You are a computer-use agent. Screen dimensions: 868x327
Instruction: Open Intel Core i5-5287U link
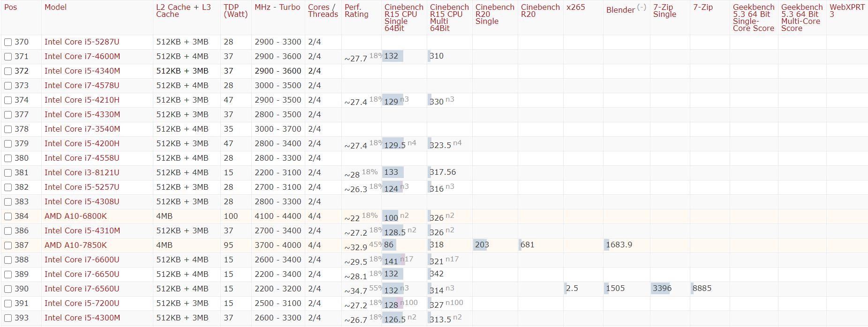point(82,42)
